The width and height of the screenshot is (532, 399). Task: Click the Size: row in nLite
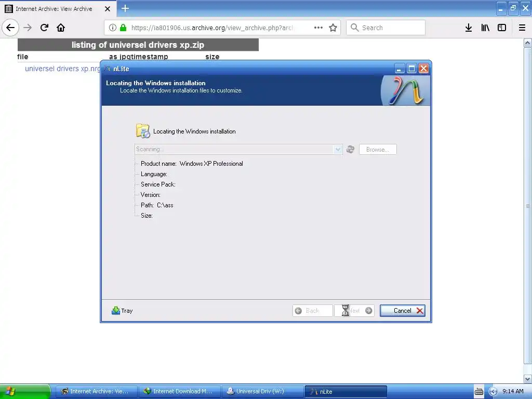(147, 216)
